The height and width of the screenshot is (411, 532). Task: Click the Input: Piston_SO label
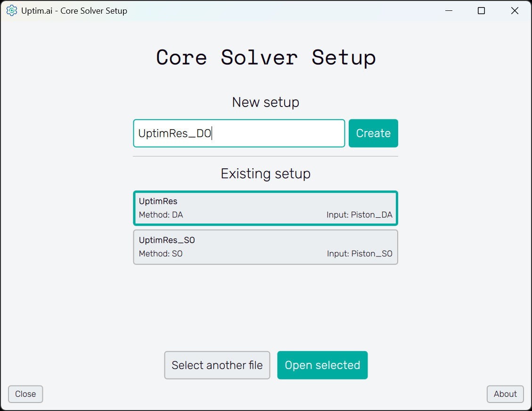[360, 254]
